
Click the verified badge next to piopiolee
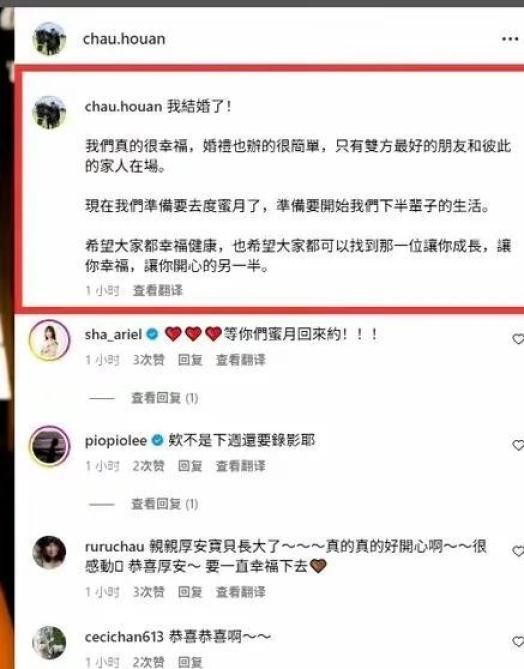157,440
